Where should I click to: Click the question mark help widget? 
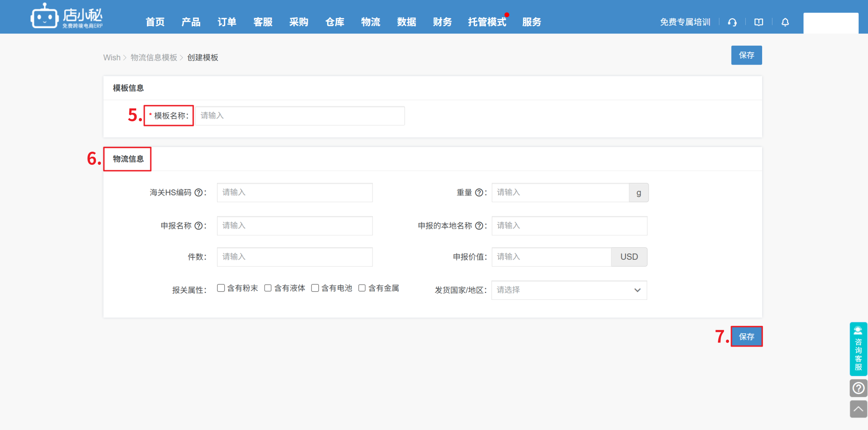[x=858, y=388]
